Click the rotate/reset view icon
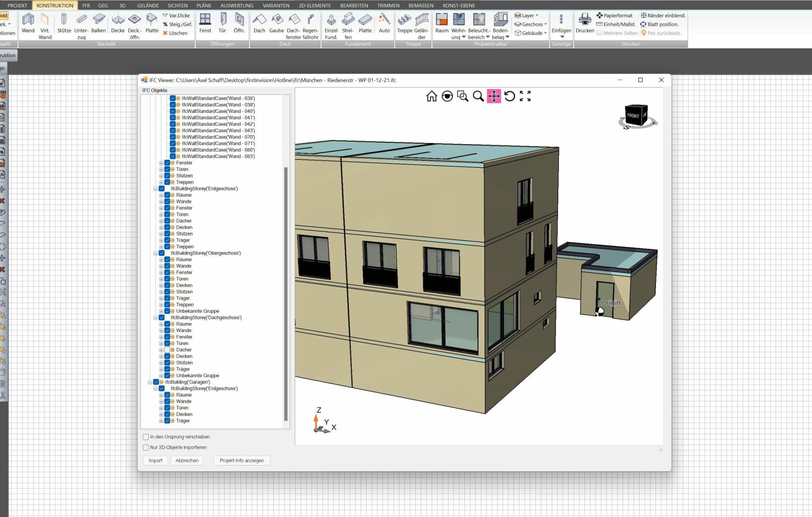Screen dimensions: 812x517 click(510, 96)
